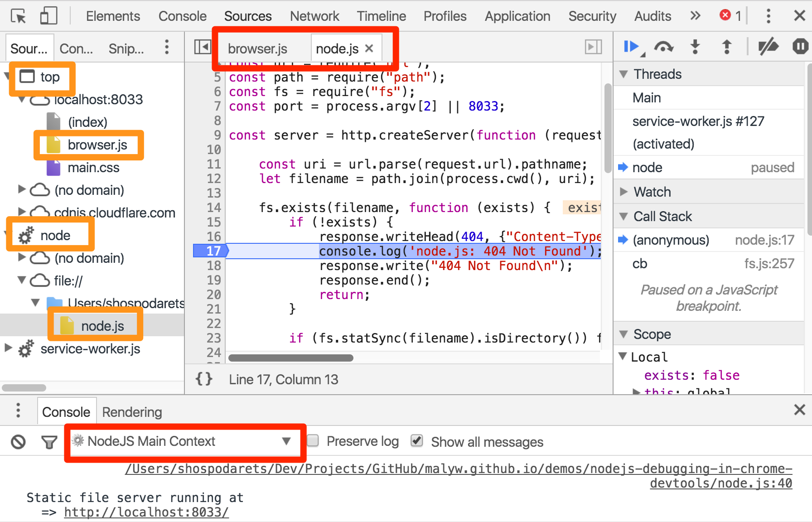Toggle the device toolbar icon
Screen dimensions: 812x522
pos(48,15)
